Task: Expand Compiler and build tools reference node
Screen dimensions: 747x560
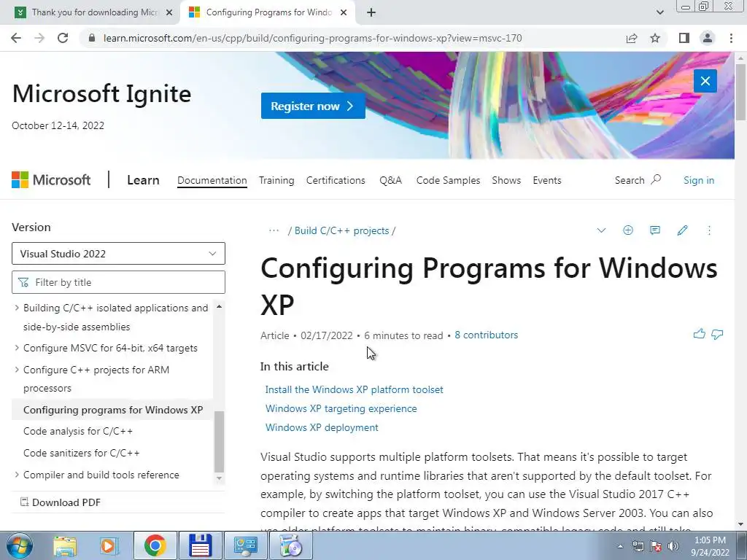Action: click(x=17, y=474)
